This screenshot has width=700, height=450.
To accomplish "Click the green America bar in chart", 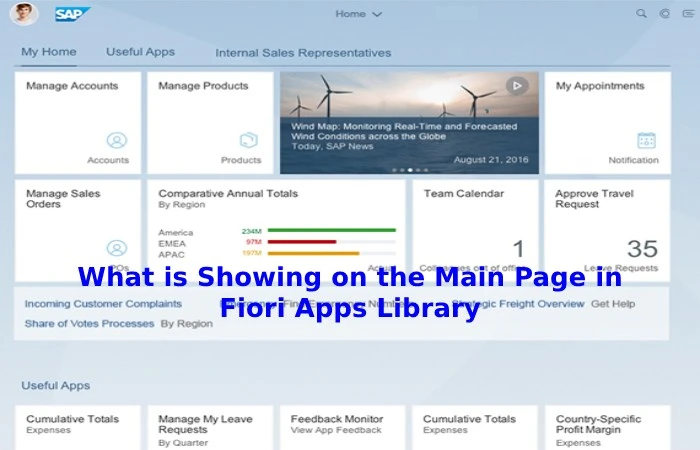I will click(x=331, y=231).
